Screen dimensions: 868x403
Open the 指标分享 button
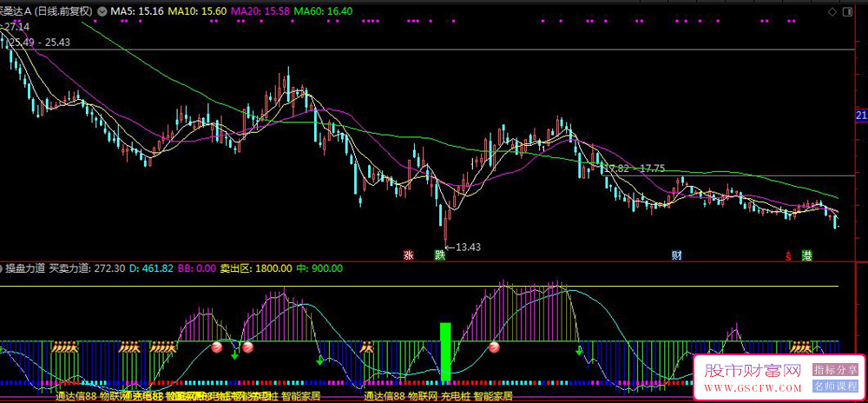coord(835,370)
